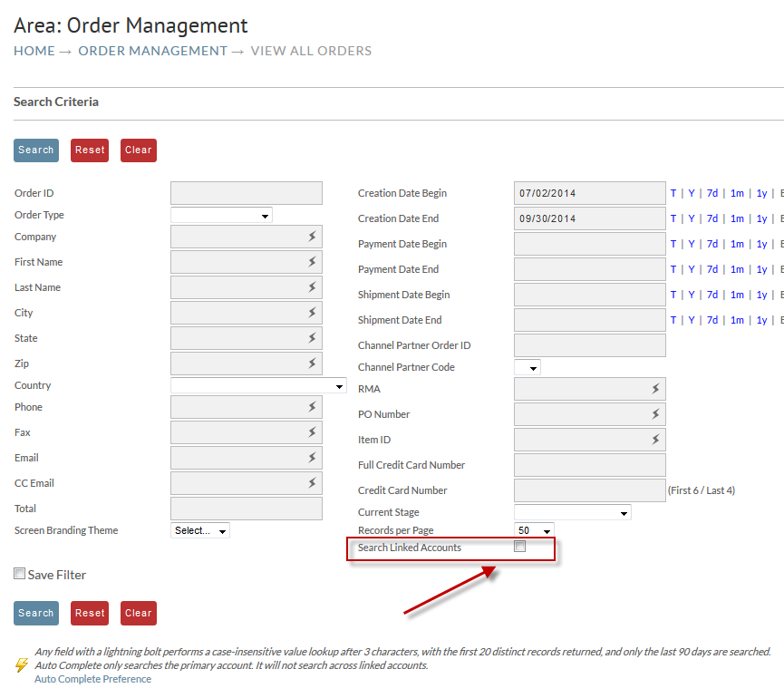Click lightning bolt icon in Zip field
The width and height of the screenshot is (784, 698).
pos(312,363)
